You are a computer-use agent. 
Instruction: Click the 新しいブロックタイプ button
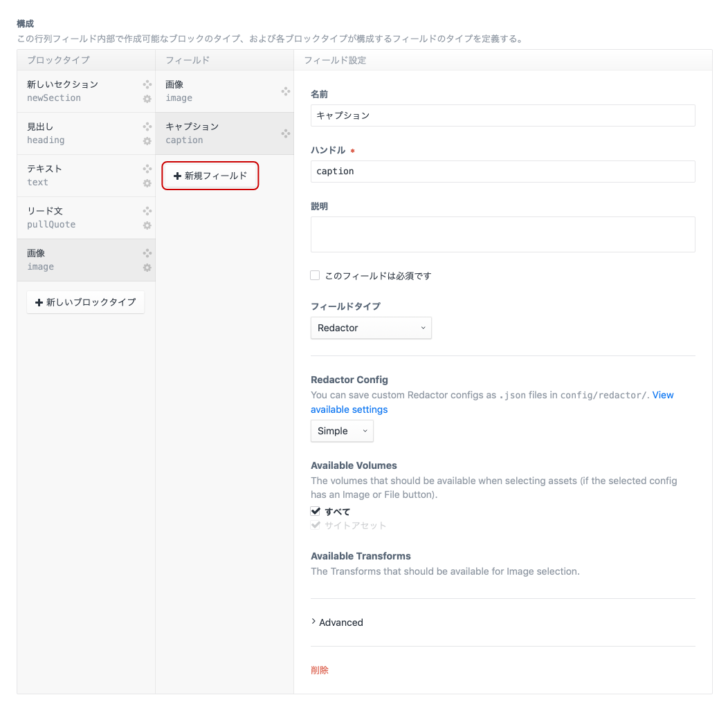pyautogui.click(x=86, y=302)
